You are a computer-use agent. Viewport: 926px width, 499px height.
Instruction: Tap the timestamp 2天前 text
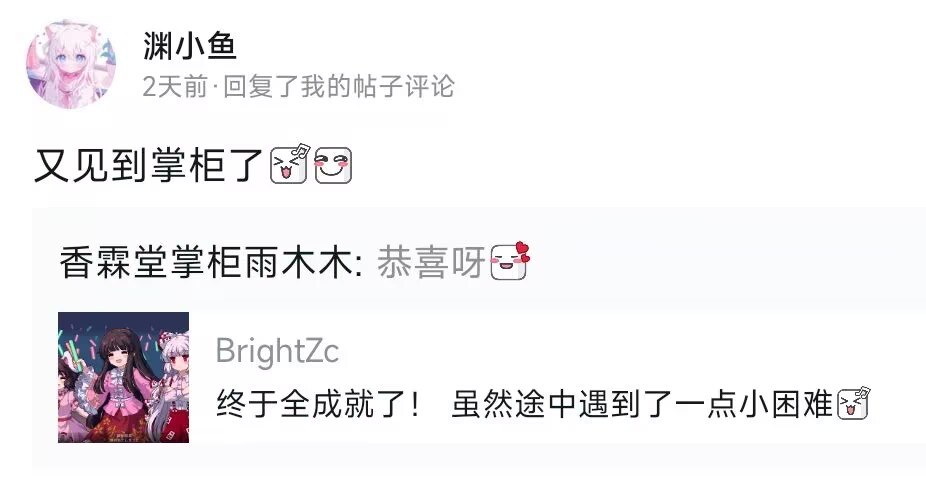(x=175, y=87)
